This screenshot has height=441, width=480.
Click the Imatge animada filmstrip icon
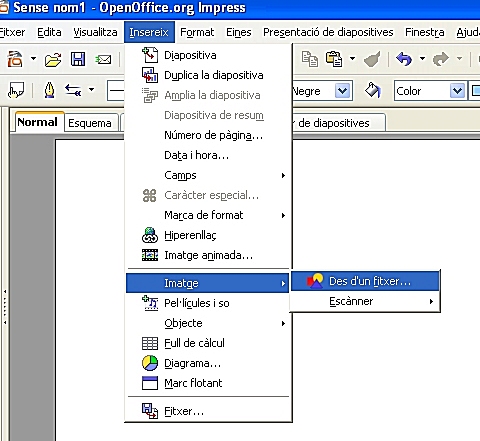(x=150, y=255)
